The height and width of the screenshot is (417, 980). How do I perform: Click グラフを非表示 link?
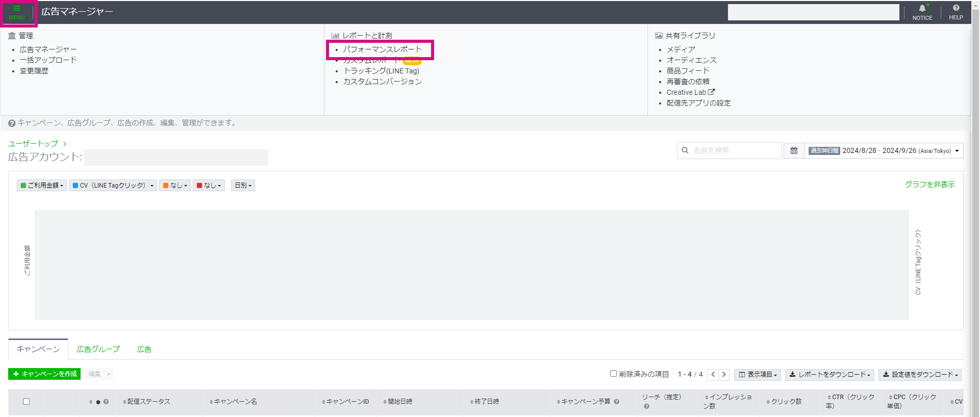point(929,185)
